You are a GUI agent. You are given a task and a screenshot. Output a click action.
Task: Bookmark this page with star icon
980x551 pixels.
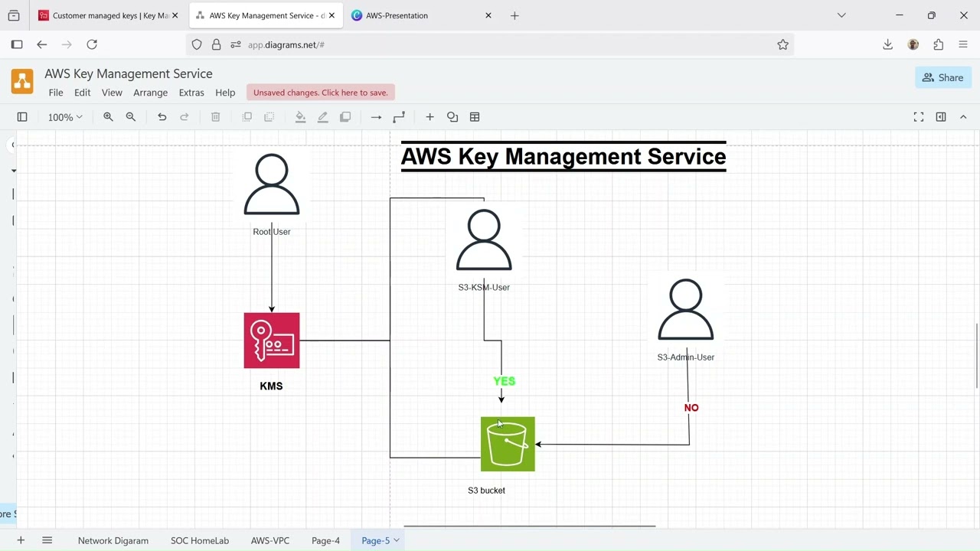(782, 44)
